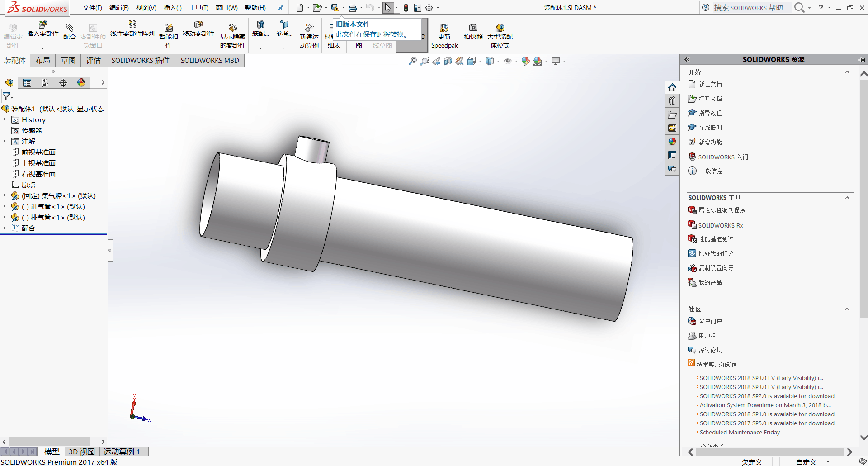
Task: Open the 工具(T) menu
Action: coord(198,8)
